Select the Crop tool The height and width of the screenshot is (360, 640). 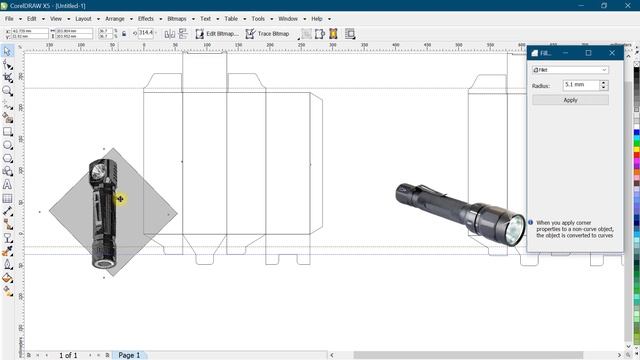[7, 78]
